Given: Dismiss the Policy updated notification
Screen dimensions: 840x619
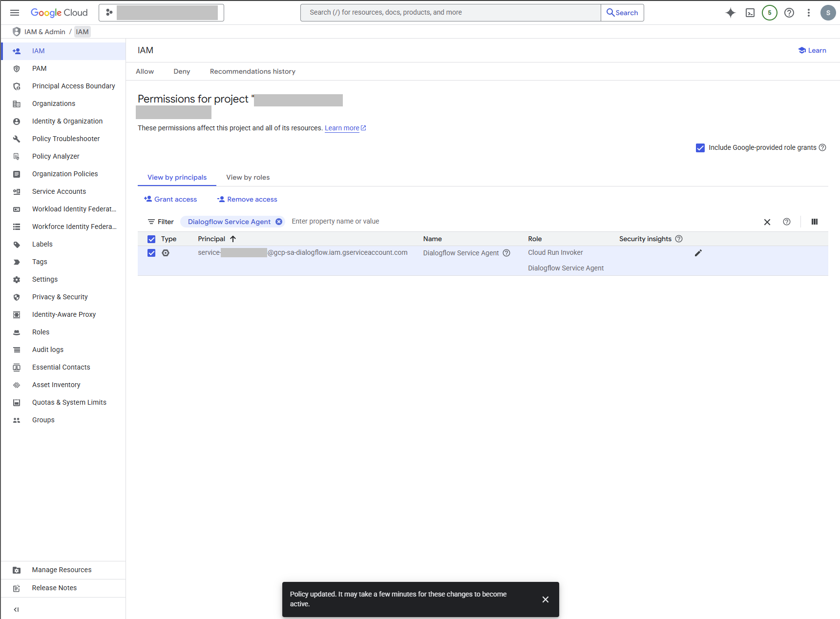Looking at the screenshot, I should pyautogui.click(x=546, y=599).
